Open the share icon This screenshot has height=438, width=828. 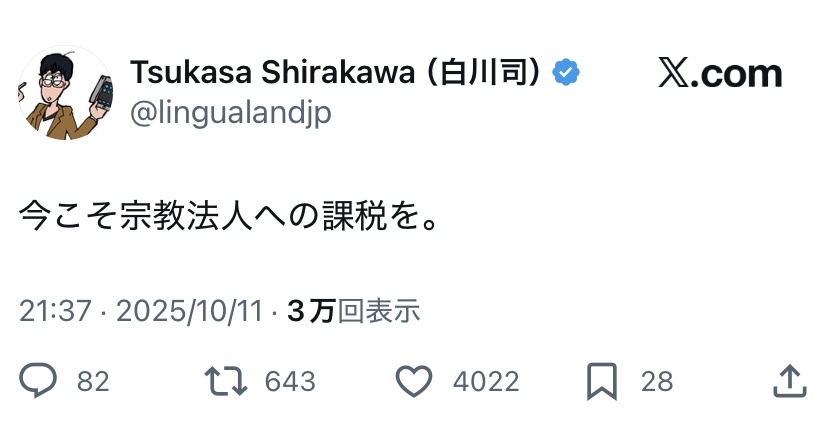point(790,380)
